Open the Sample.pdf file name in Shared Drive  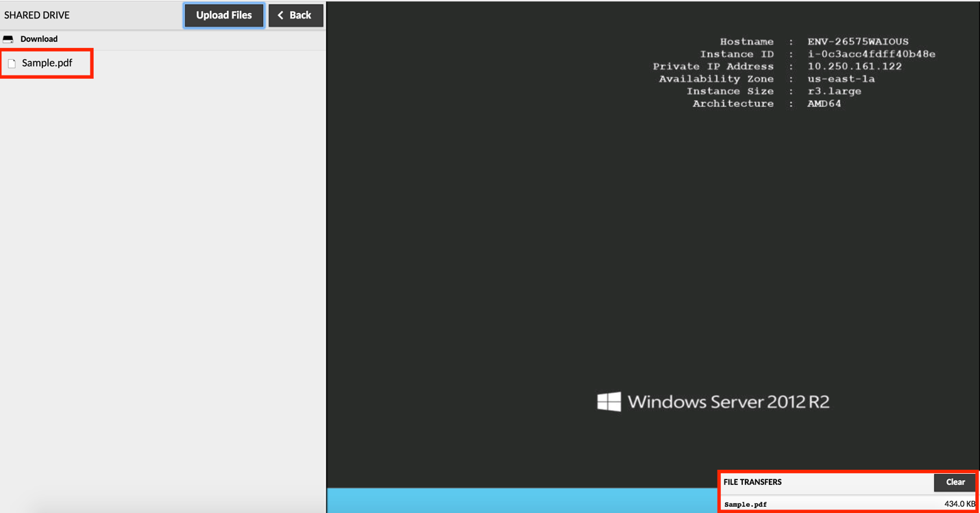point(47,63)
